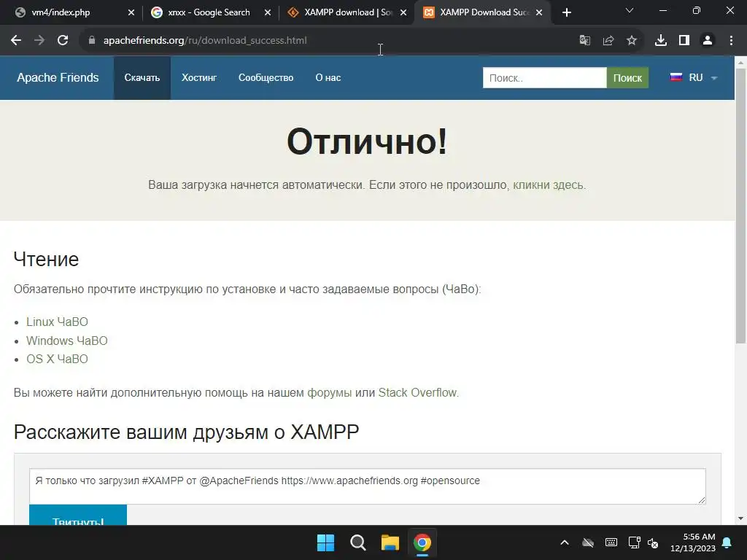Open Chrome side panel

(x=684, y=41)
